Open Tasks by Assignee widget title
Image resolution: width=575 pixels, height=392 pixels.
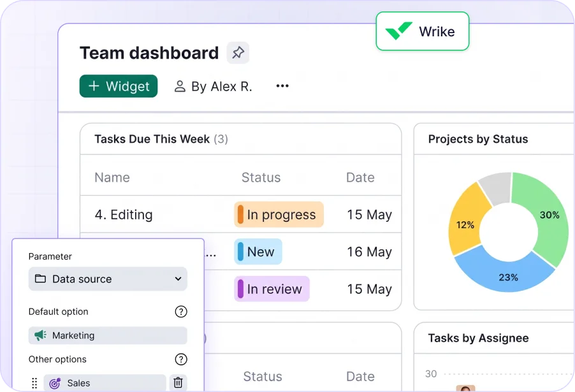[x=479, y=338]
